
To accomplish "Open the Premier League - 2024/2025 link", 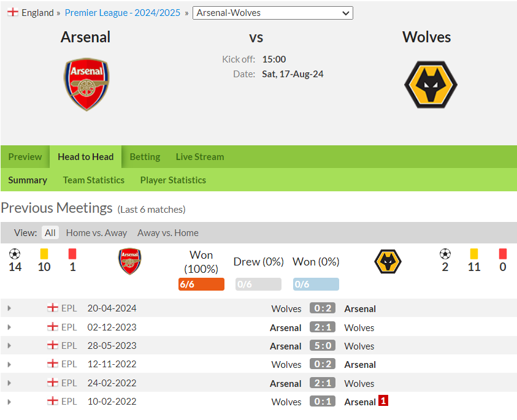I will pos(122,12).
